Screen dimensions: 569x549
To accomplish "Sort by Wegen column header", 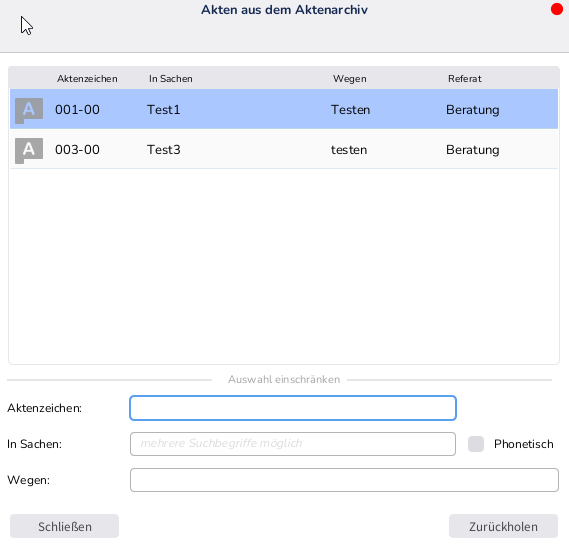I will pos(349,79).
